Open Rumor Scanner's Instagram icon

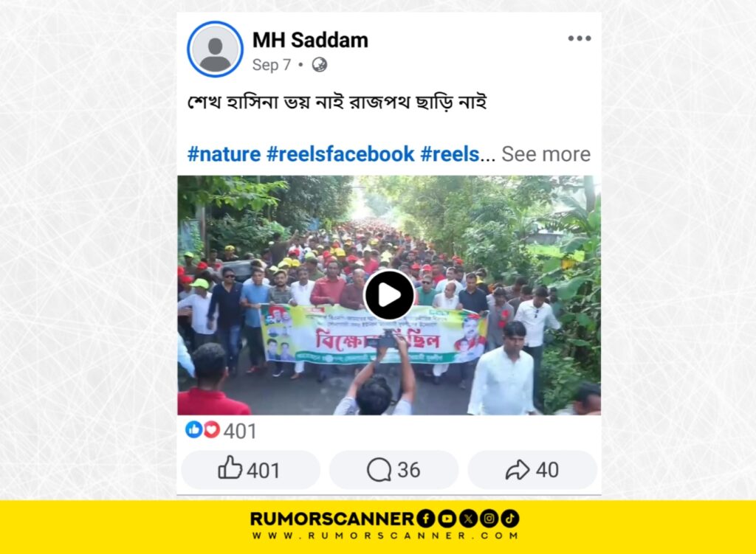tap(489, 519)
